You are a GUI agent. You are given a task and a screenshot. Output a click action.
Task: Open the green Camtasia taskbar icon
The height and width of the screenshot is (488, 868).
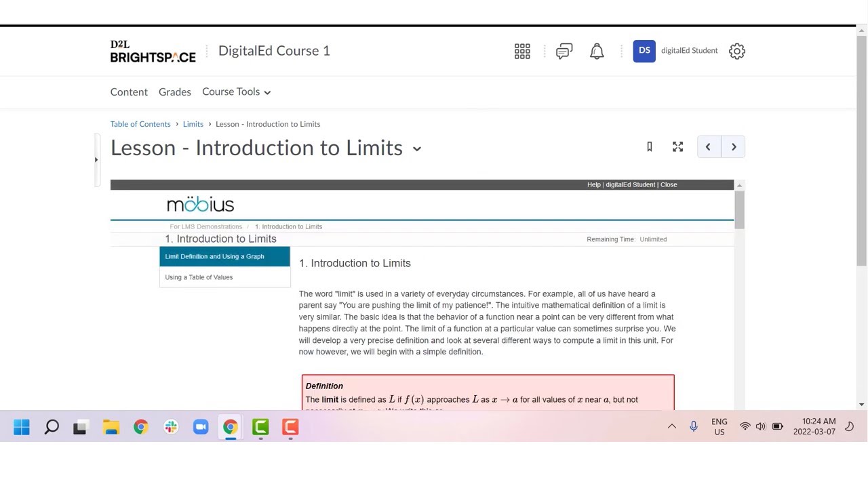[x=260, y=427]
